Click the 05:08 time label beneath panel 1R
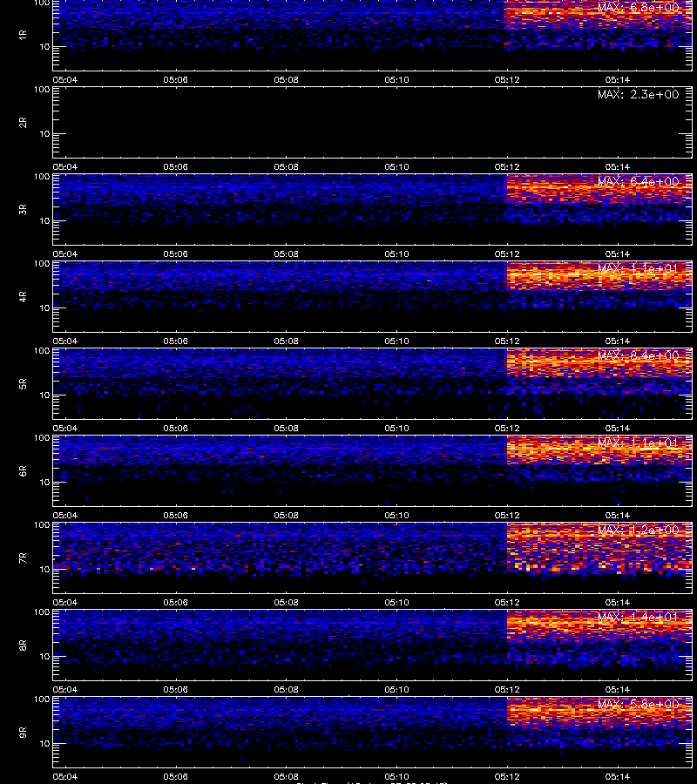Image resolution: width=697 pixels, height=784 pixels. click(x=286, y=79)
